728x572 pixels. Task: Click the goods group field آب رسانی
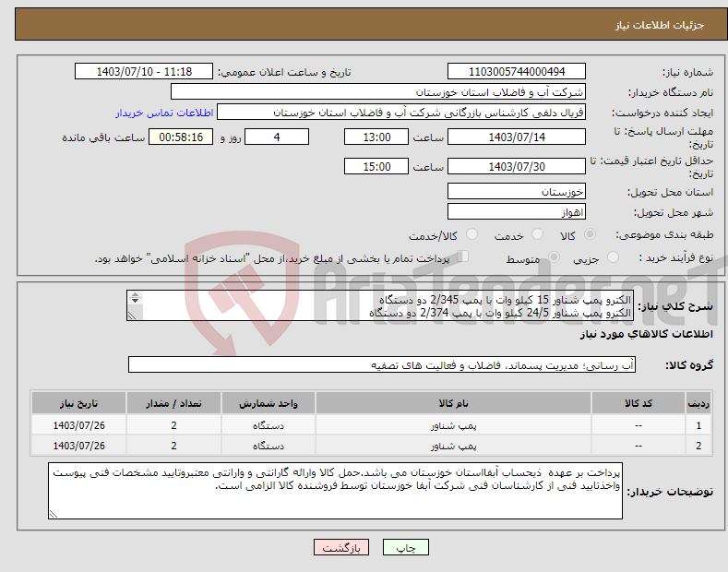(382, 365)
